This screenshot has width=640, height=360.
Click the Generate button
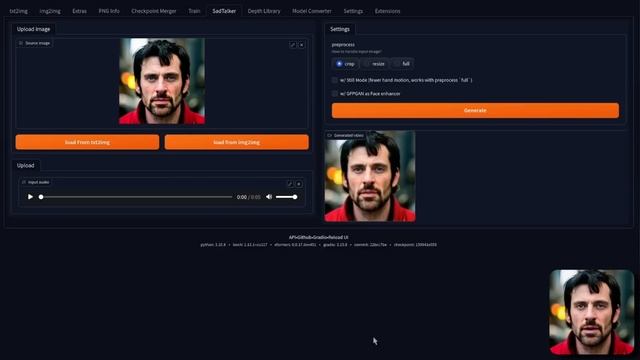pos(475,110)
